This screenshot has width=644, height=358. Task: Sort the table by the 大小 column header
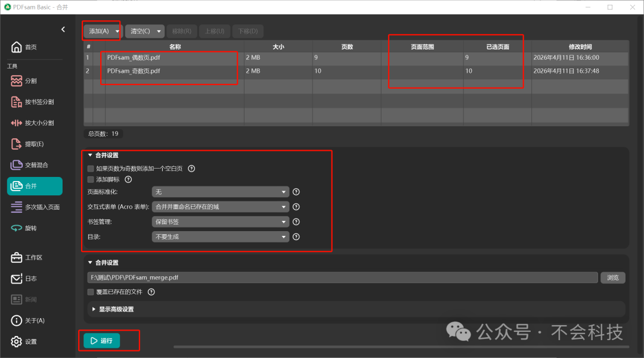coord(278,46)
